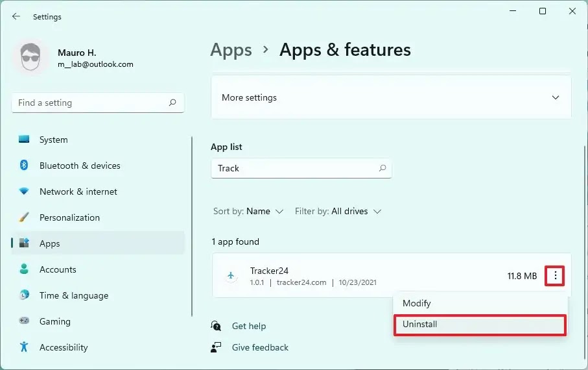
Task: Click the m_lab@outlook.com account email
Action: [x=95, y=64]
